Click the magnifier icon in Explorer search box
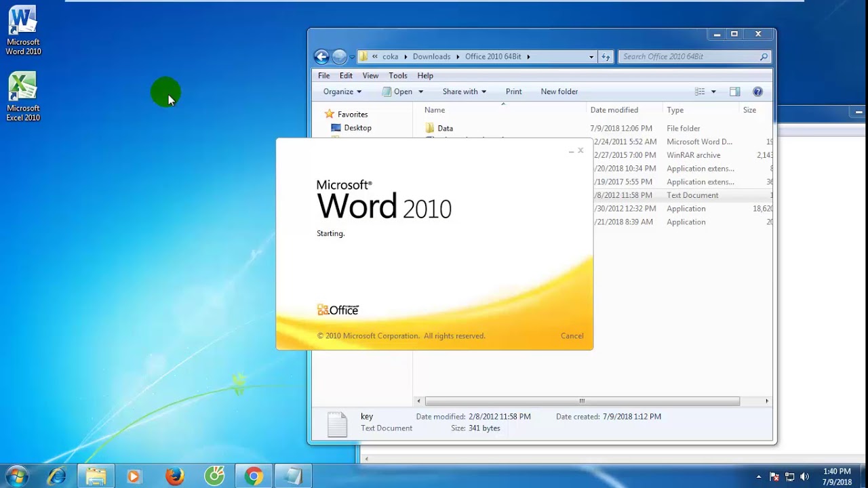Viewport: 868px width, 488px height. (764, 57)
